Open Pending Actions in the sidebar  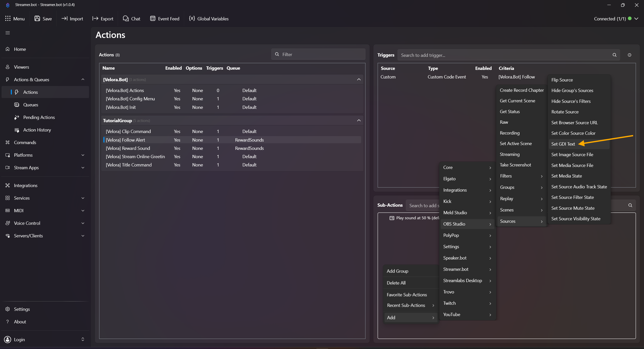click(39, 117)
